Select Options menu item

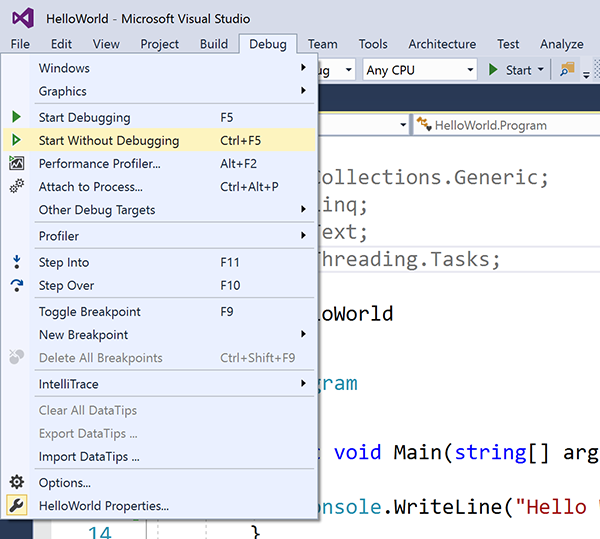point(159,482)
